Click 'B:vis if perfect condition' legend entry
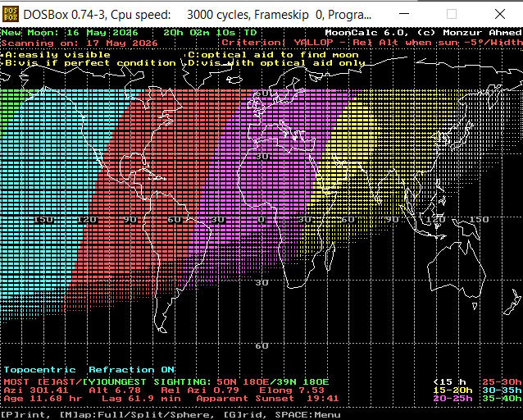This screenshot has height=420, width=523. click(90, 63)
